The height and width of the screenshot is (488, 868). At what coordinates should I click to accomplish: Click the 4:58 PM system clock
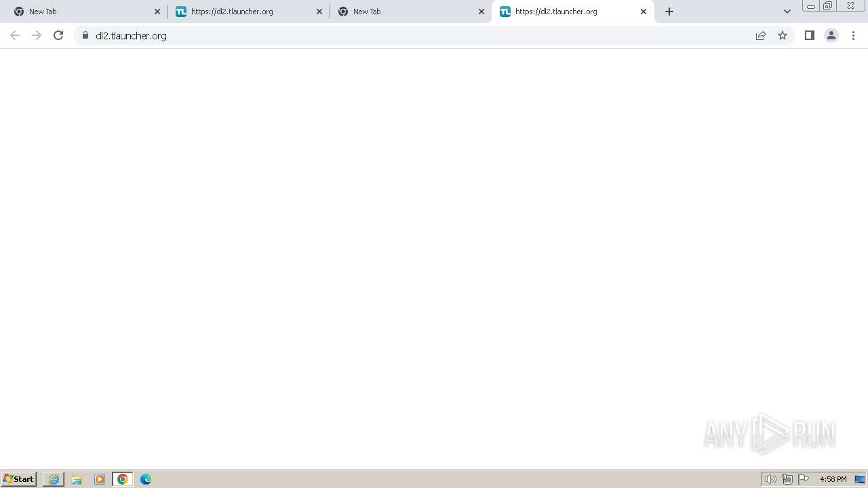pos(833,479)
